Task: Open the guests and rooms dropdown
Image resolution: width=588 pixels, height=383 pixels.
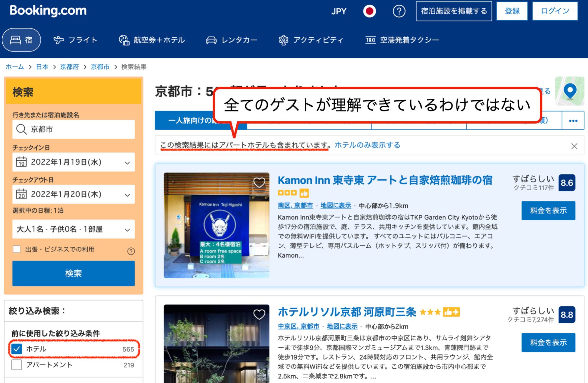Action: click(74, 229)
